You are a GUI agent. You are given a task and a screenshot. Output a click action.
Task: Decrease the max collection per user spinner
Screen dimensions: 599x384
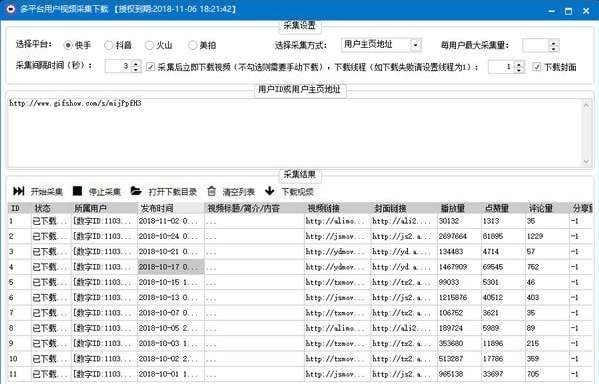pyautogui.click(x=554, y=49)
